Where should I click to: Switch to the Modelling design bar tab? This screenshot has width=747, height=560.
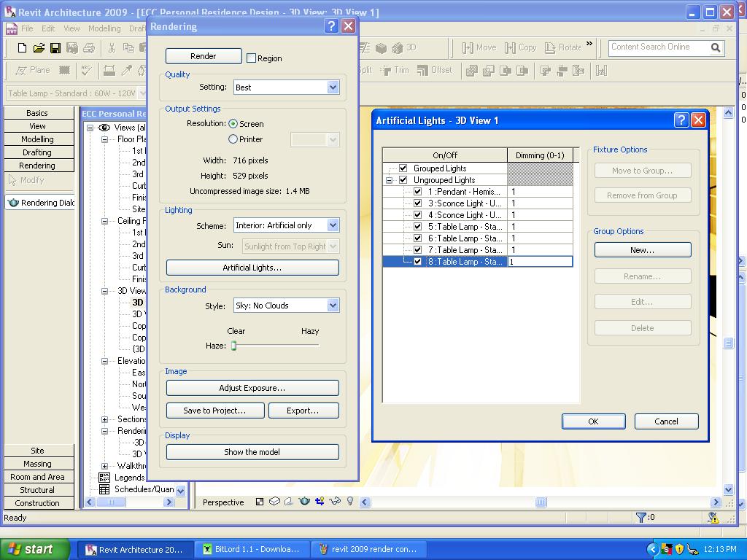click(37, 139)
